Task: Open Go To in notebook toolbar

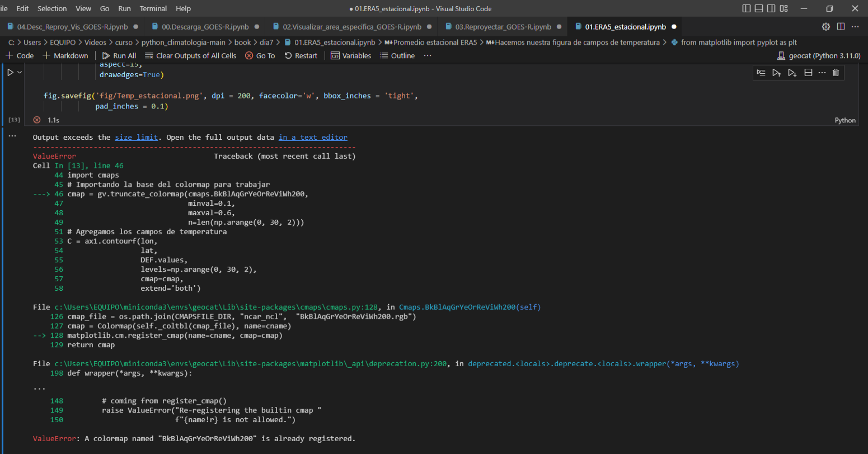Action: [260, 55]
